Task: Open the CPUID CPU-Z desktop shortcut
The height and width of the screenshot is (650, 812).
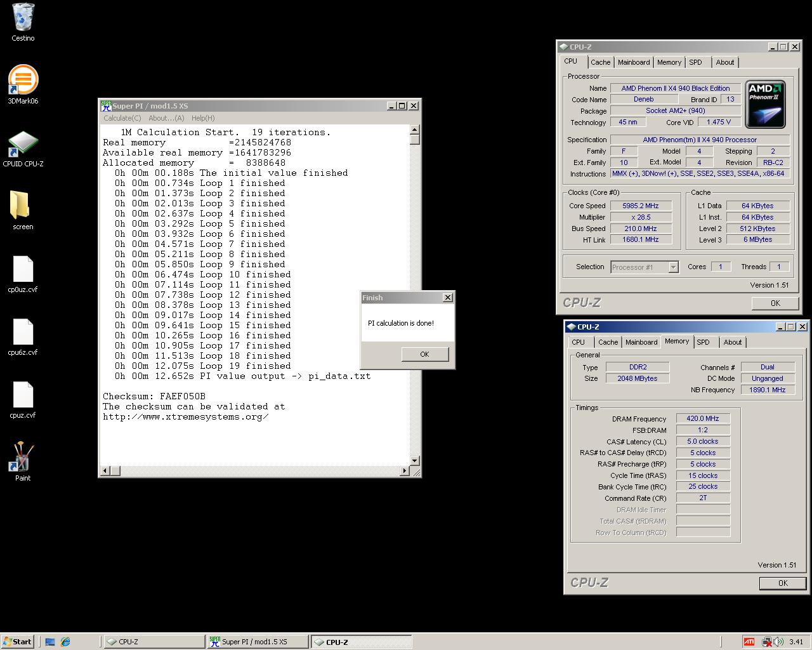Action: point(23,149)
